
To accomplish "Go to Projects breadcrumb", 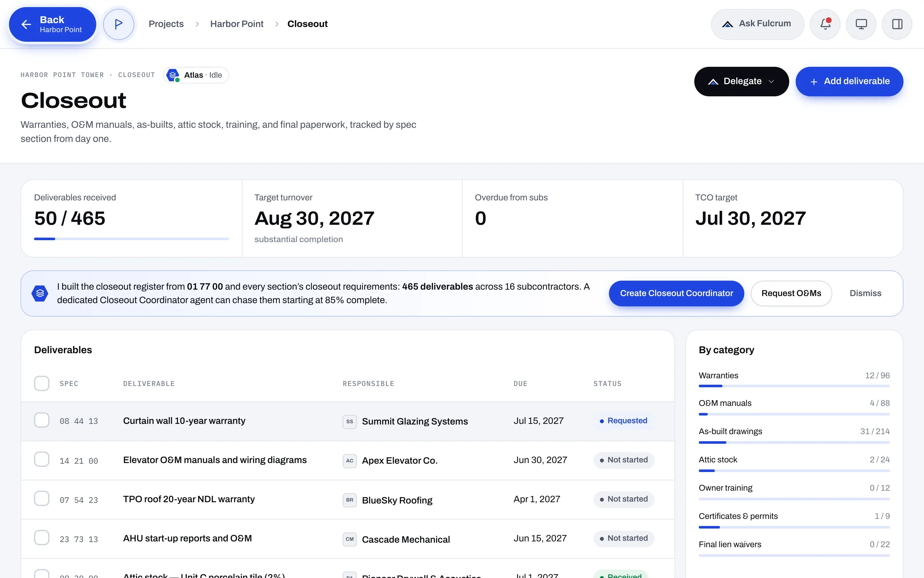I will [x=166, y=24].
